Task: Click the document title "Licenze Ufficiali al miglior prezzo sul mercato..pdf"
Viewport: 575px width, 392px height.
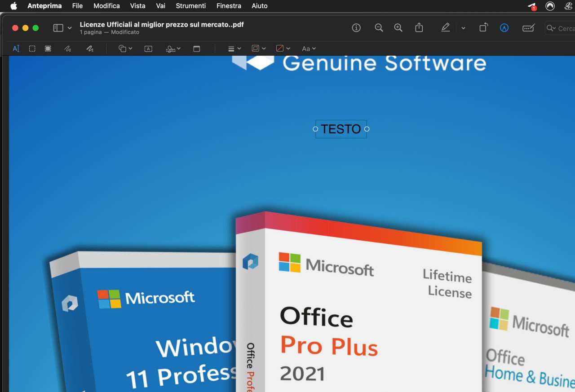Action: [162, 25]
